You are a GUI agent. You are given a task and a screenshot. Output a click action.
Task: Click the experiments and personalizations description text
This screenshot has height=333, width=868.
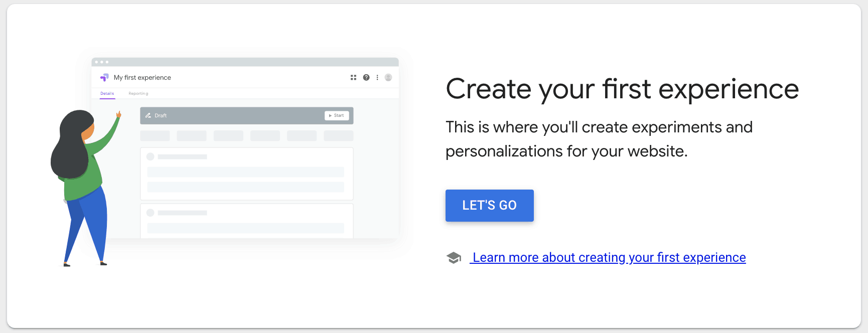coord(599,139)
